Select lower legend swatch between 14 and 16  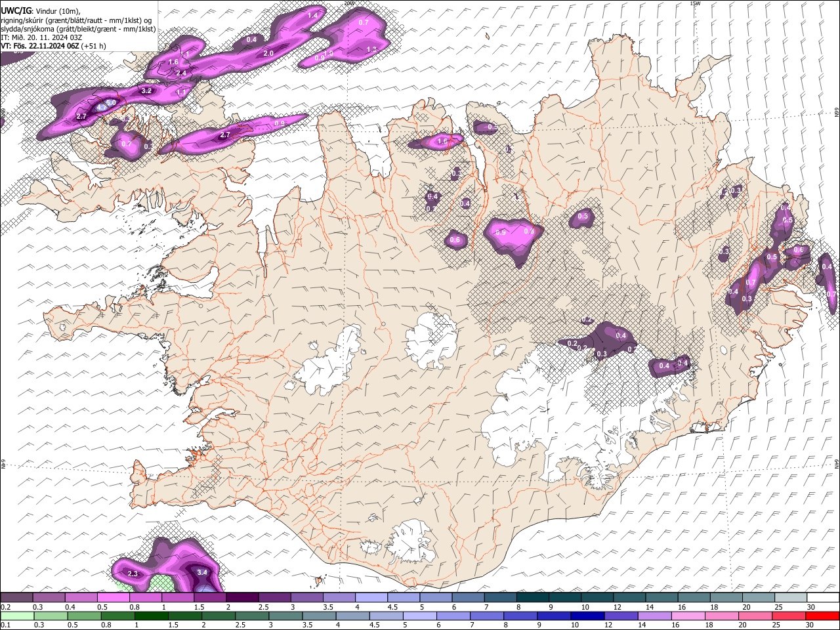[654, 616]
